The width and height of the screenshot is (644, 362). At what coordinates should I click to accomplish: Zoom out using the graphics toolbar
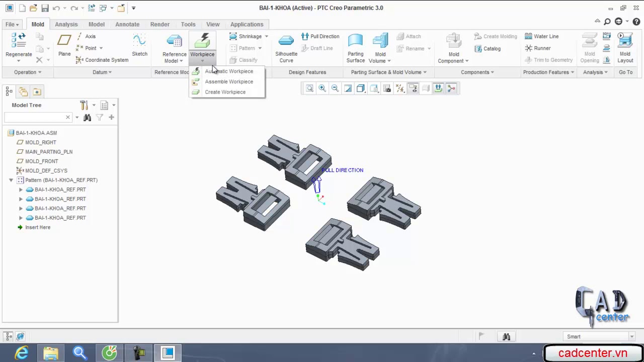click(x=335, y=88)
